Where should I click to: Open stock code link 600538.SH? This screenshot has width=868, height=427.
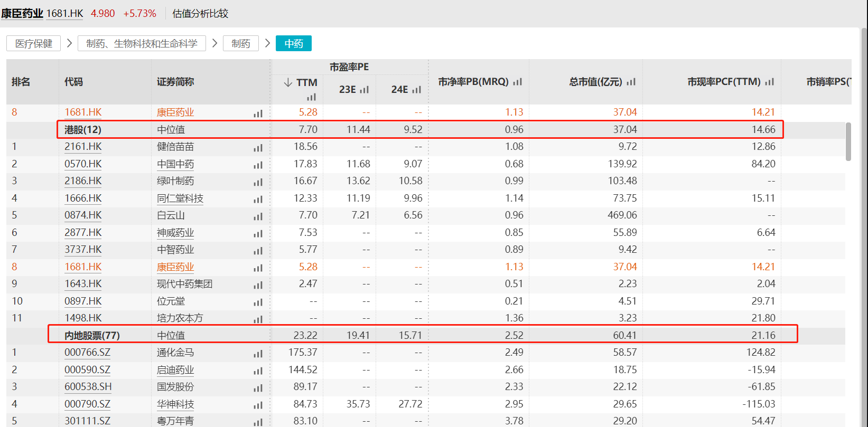pos(88,387)
